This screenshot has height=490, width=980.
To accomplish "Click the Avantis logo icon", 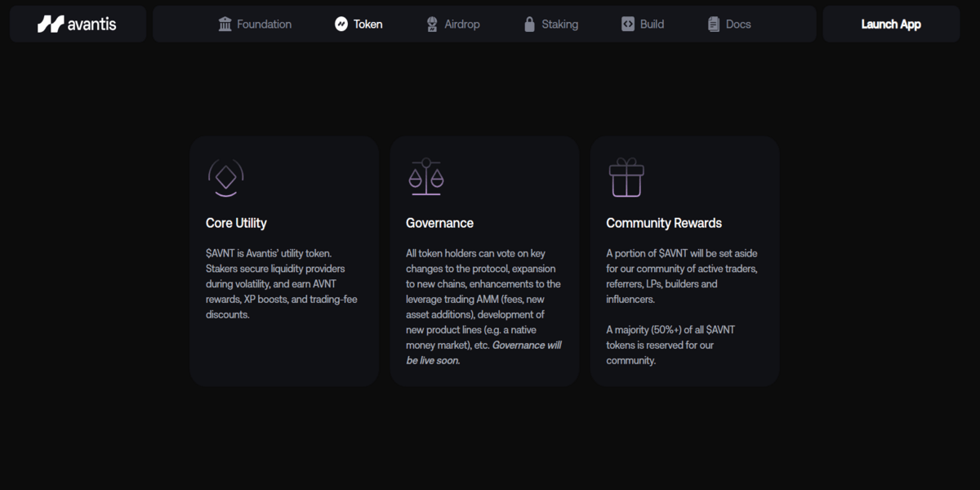I will point(51,24).
